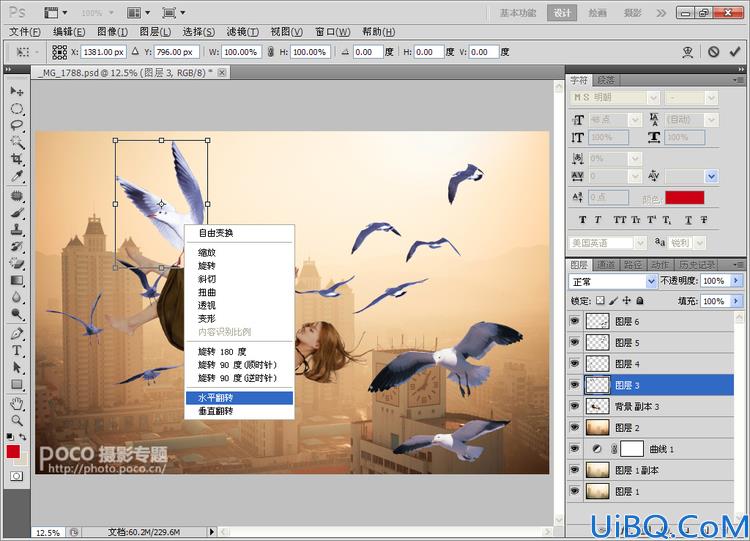
Task: Switch to the 设计 workspace
Action: 562,13
